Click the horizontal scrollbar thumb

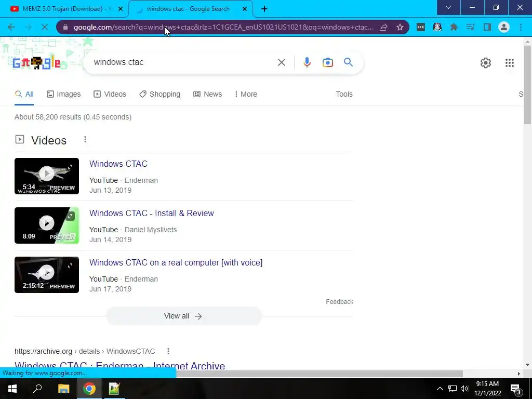coord(320,374)
